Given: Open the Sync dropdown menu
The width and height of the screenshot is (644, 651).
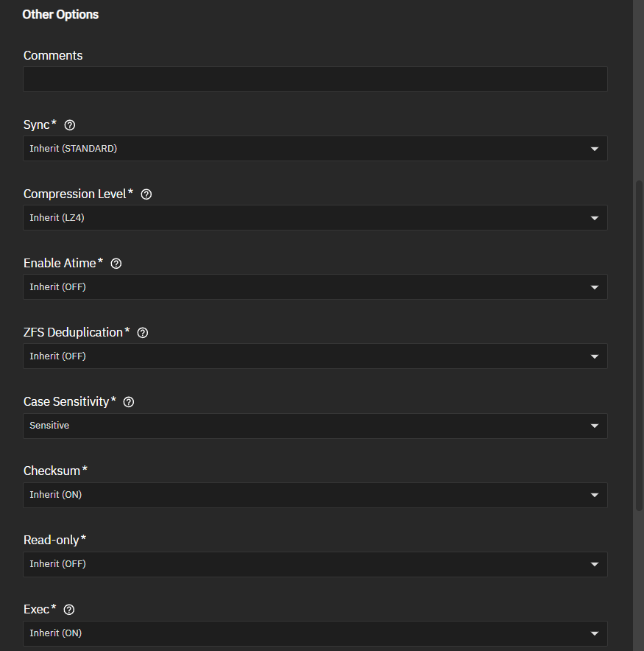Looking at the screenshot, I should (x=315, y=149).
